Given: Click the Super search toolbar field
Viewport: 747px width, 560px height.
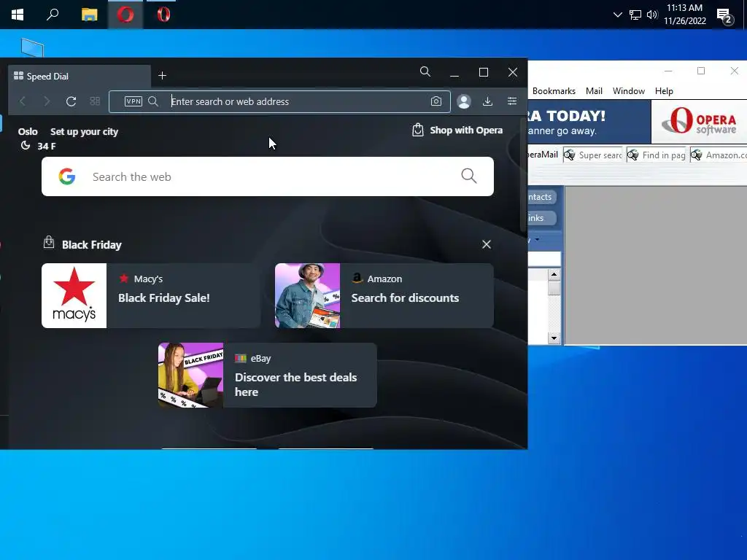Looking at the screenshot, I should tap(592, 155).
